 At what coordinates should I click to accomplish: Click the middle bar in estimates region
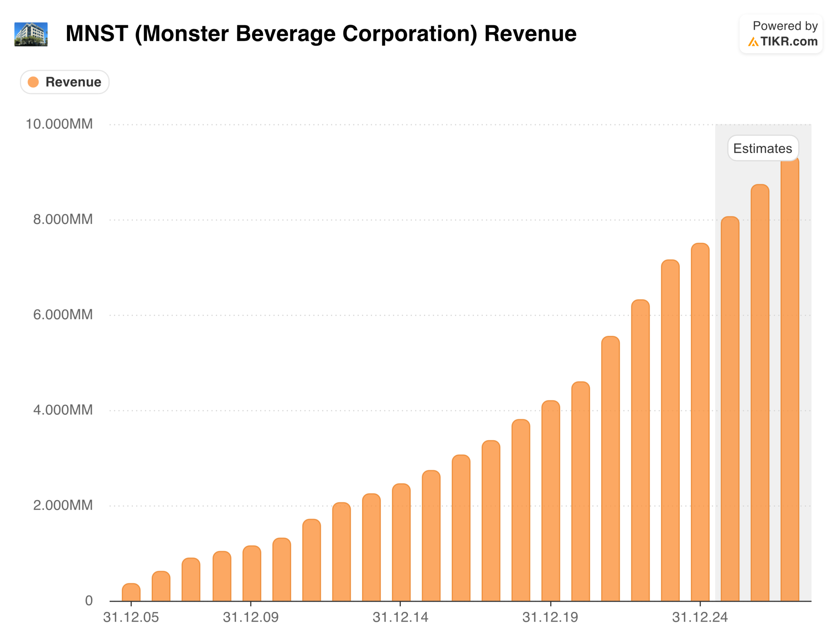760,392
